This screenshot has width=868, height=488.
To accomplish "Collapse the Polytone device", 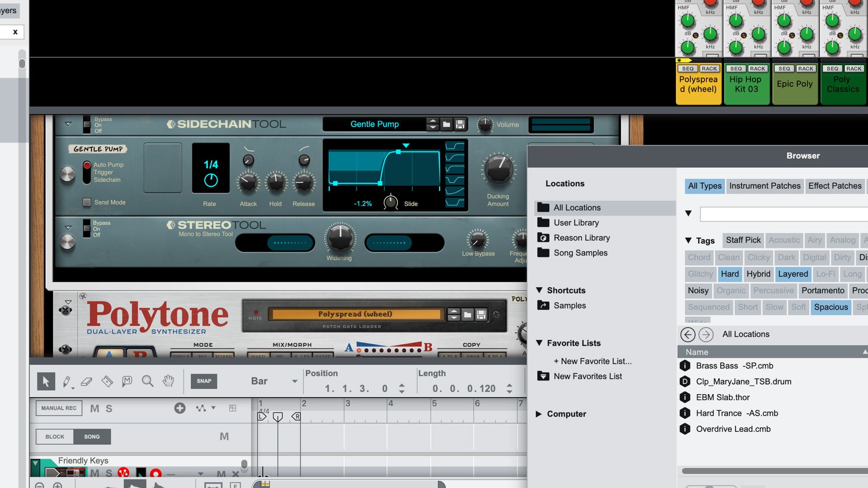I will 68,302.
